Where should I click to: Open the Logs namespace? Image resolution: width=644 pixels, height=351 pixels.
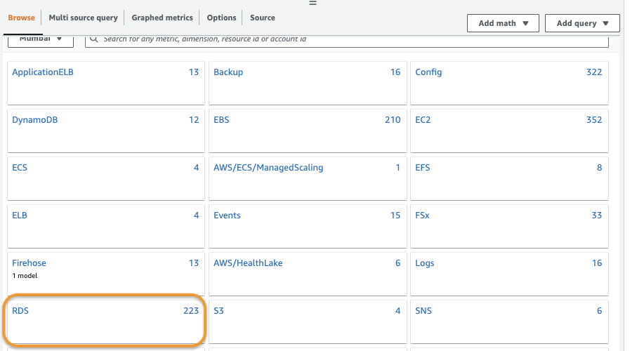pyautogui.click(x=509, y=274)
